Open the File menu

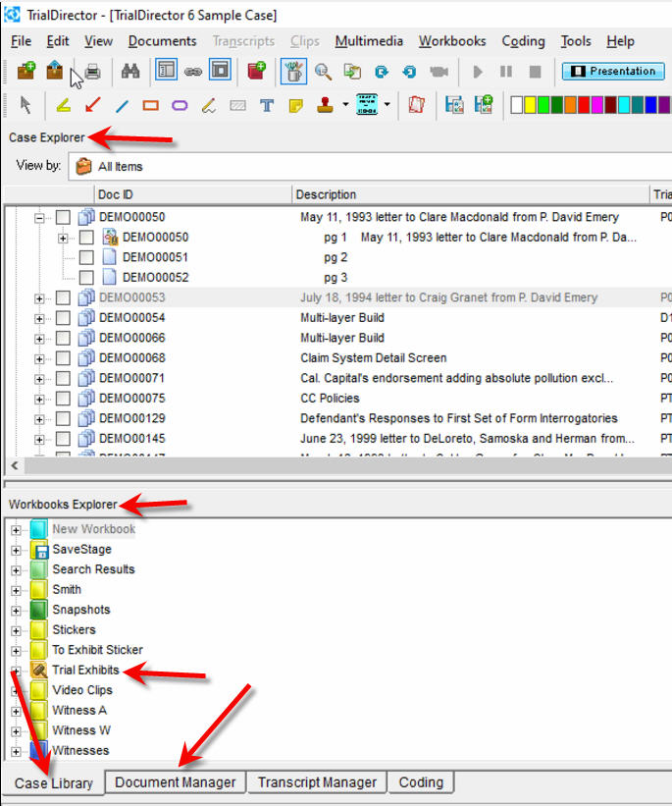pyautogui.click(x=21, y=41)
